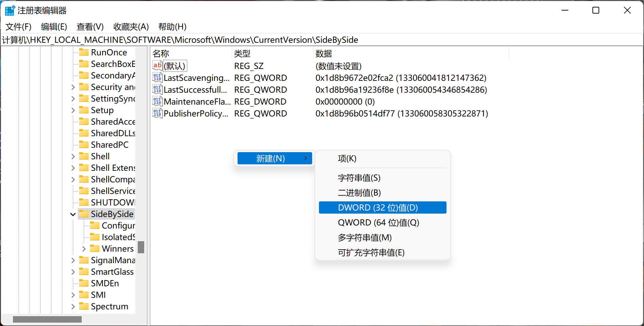The width and height of the screenshot is (644, 326).
Task: Open the 编辑(E) menu
Action: tap(54, 26)
